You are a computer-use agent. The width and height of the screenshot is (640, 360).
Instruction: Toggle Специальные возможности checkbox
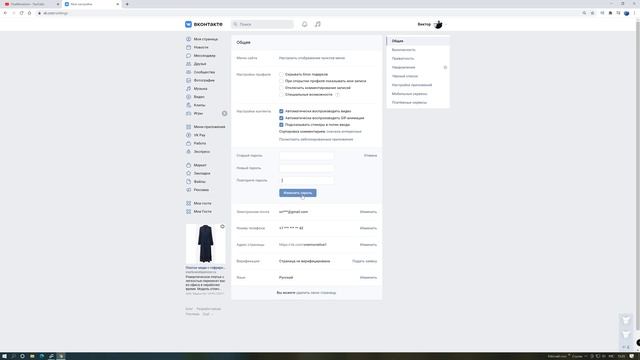pyautogui.click(x=281, y=95)
